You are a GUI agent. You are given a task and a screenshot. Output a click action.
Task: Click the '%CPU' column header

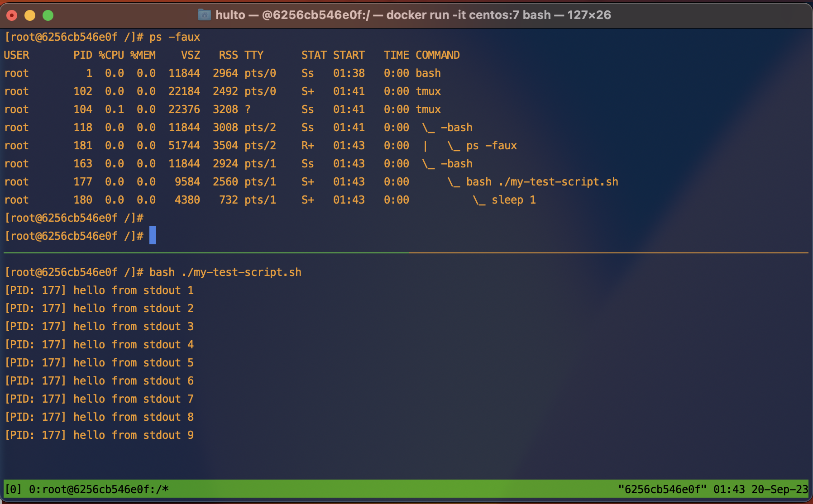(111, 55)
